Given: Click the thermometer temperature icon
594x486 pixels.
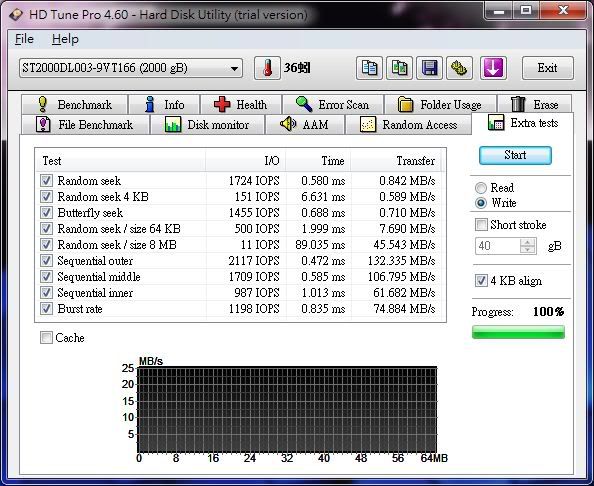Looking at the screenshot, I should [267, 68].
